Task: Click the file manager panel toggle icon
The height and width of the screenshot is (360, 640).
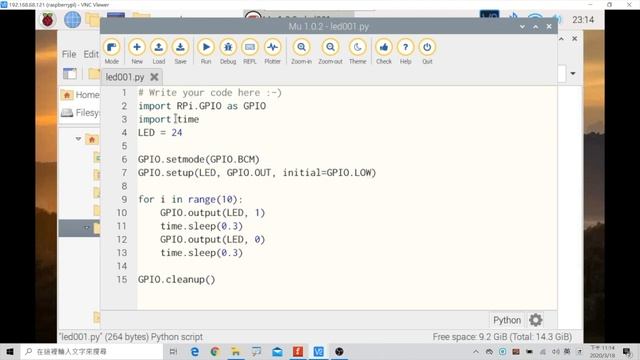Action: [70, 73]
